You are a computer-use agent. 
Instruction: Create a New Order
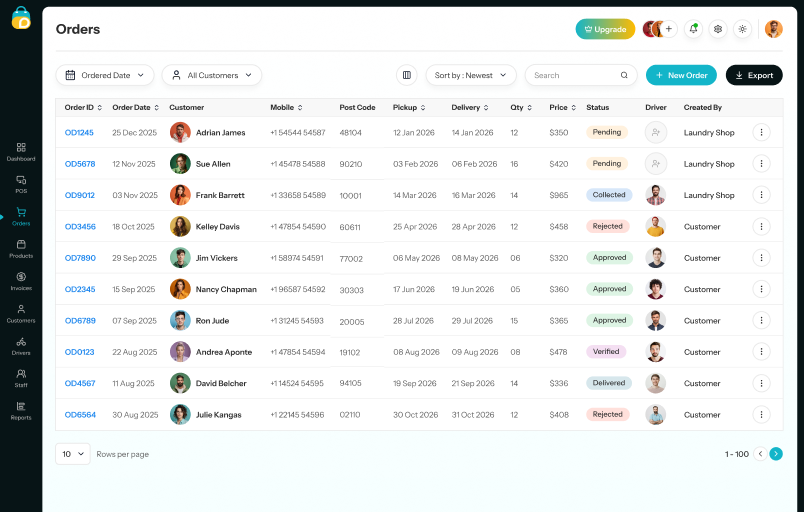click(681, 75)
